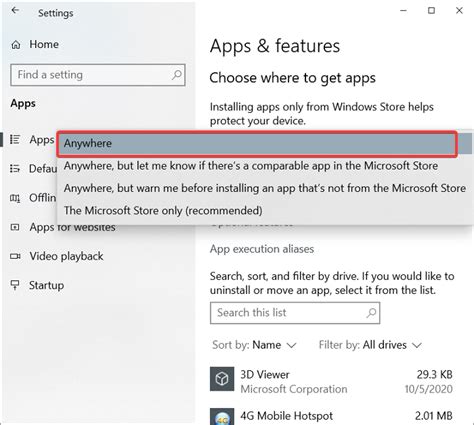Click the Default apps sidebar icon
Image resolution: width=474 pixels, height=425 pixels.
point(15,168)
